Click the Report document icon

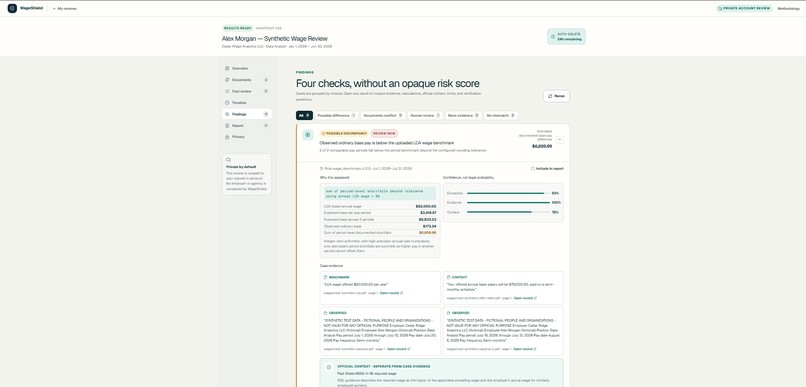pyautogui.click(x=227, y=125)
